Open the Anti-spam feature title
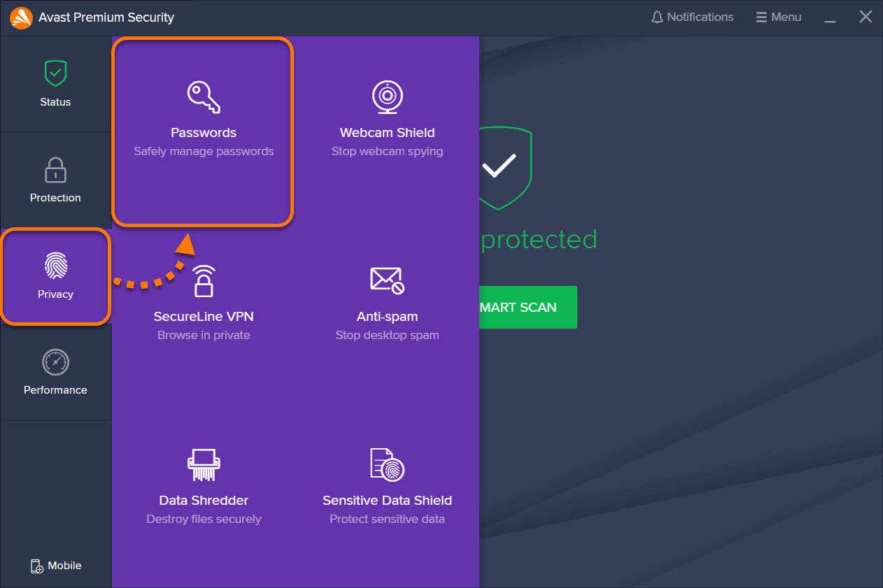Image resolution: width=883 pixels, height=588 pixels. 387,317
